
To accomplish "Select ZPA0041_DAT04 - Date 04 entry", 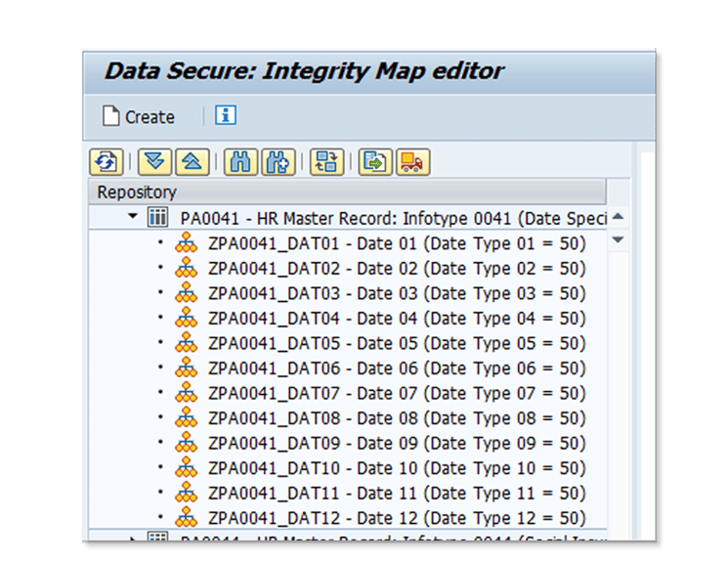I will [x=397, y=319].
